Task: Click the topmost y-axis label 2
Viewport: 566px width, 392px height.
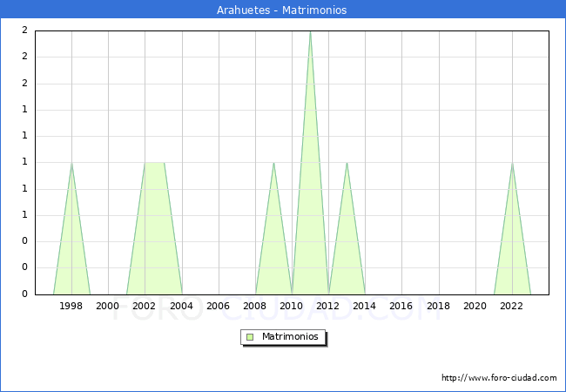Action: [x=24, y=30]
